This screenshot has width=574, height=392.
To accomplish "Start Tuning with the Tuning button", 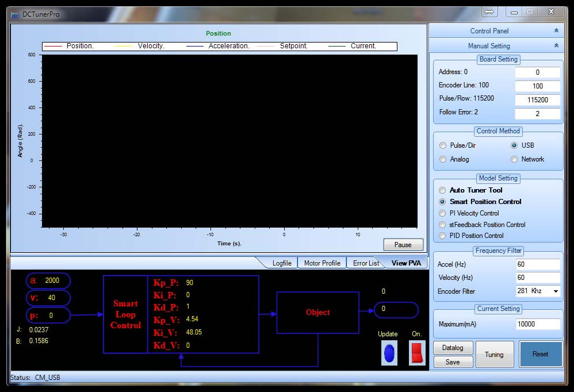I will click(494, 354).
